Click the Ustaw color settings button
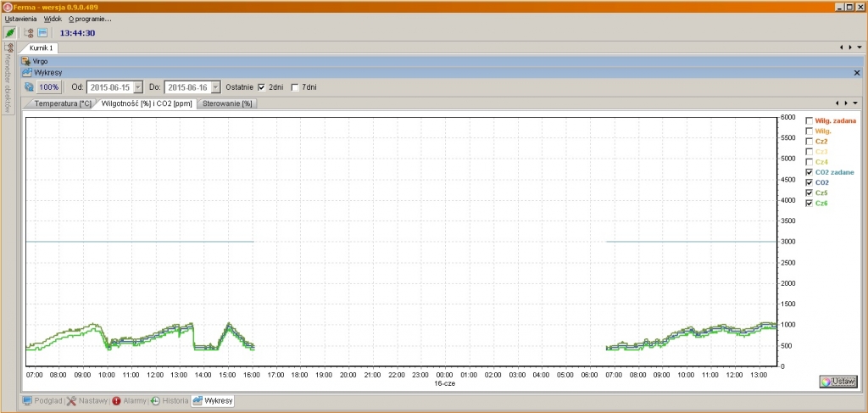 pos(838,382)
